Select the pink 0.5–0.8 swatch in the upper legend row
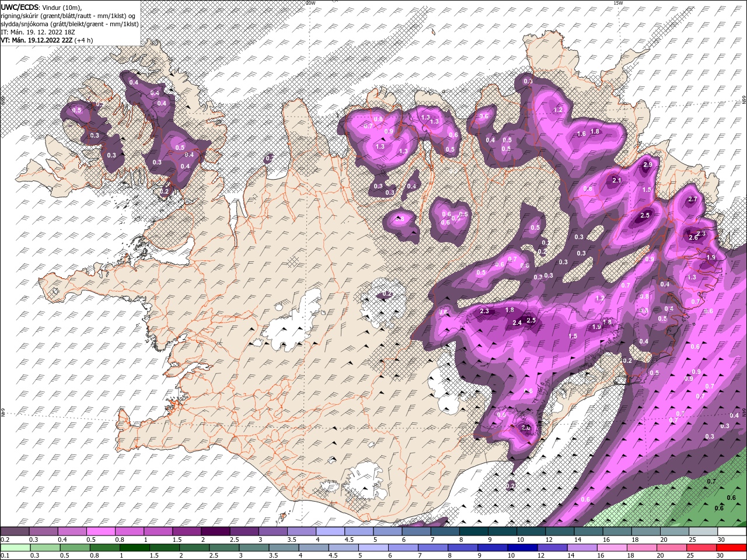 [x=101, y=531]
